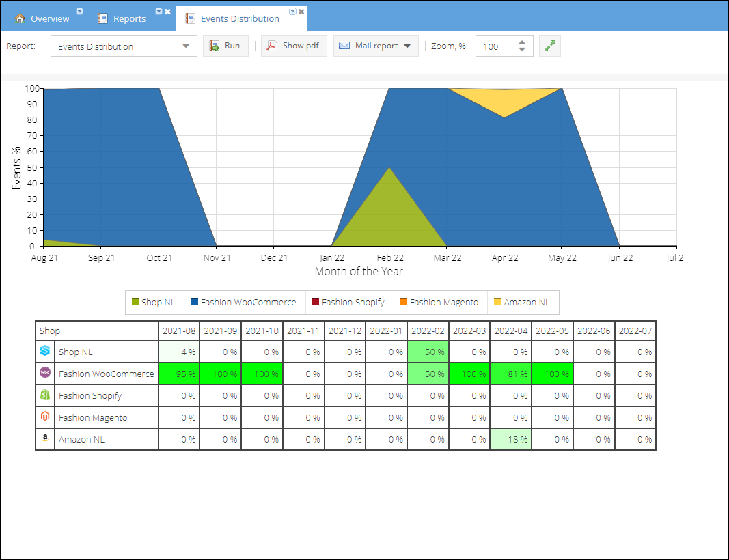This screenshot has height=560, width=729.
Task: Toggle Fashion WooCommerce series in legend
Action: (x=244, y=302)
